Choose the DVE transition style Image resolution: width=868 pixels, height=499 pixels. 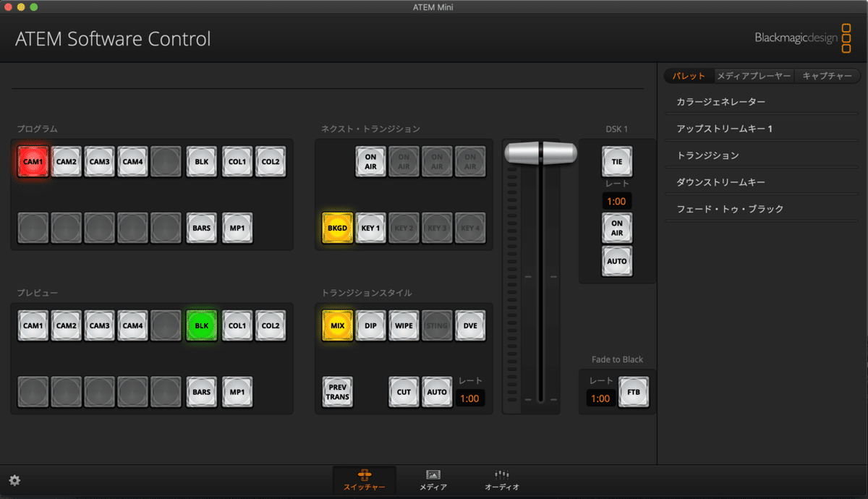tap(470, 325)
